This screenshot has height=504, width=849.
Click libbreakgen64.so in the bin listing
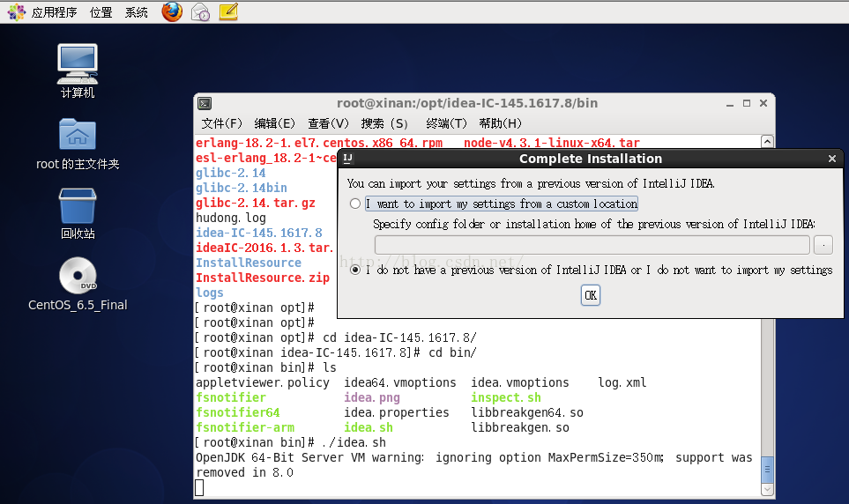(527, 412)
